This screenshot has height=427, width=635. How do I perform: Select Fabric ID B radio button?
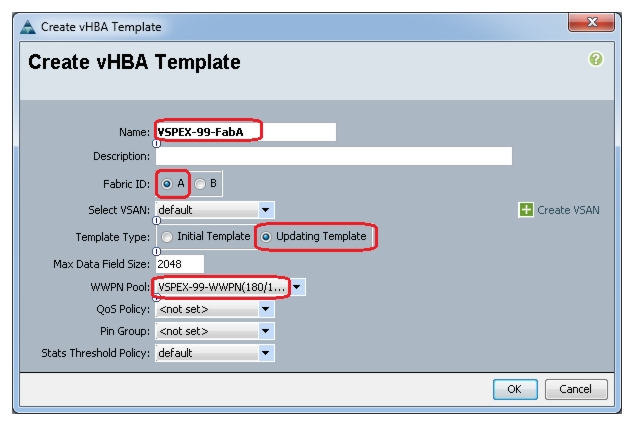point(200,184)
